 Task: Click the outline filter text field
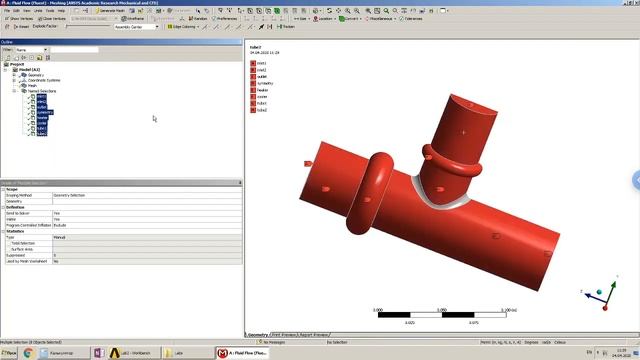(x=74, y=50)
